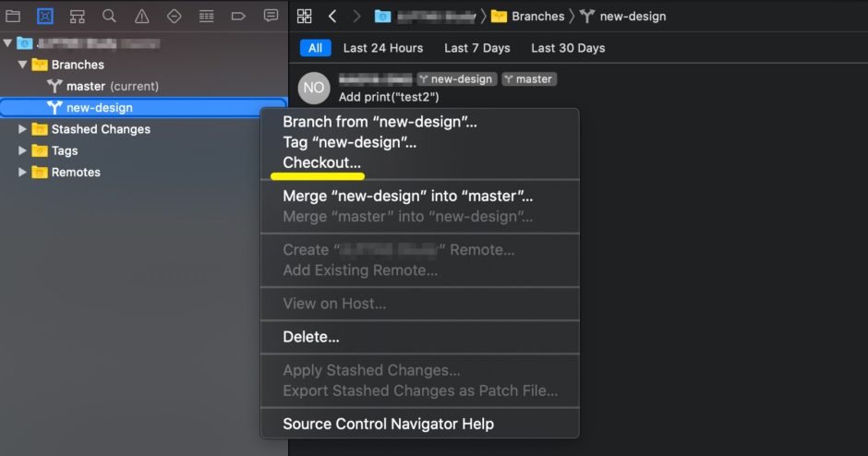Select Last 7 Days filter
Image resolution: width=868 pixels, height=456 pixels.
[477, 48]
